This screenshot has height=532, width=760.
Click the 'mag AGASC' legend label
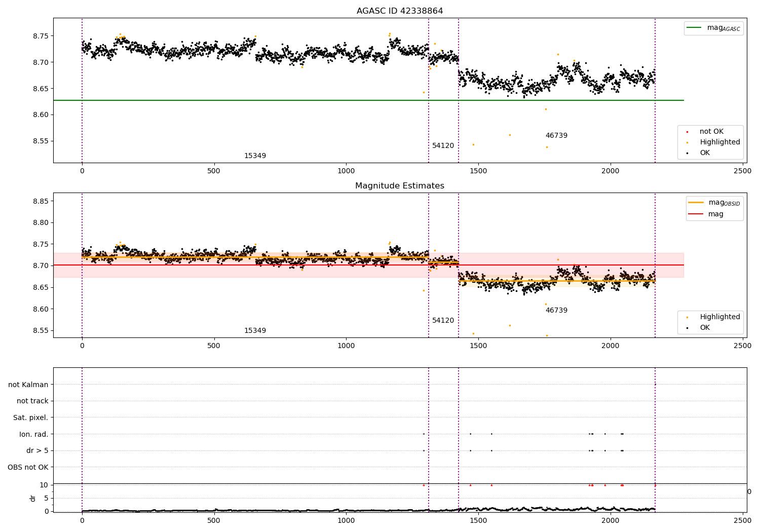point(724,28)
